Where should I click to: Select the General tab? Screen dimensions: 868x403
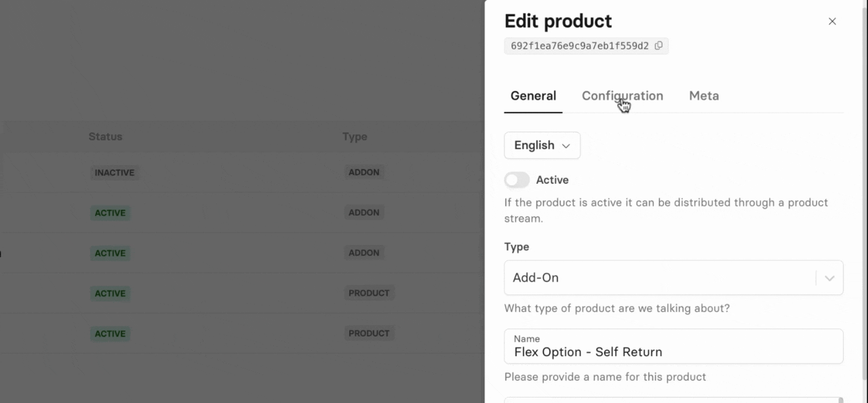coord(533,96)
